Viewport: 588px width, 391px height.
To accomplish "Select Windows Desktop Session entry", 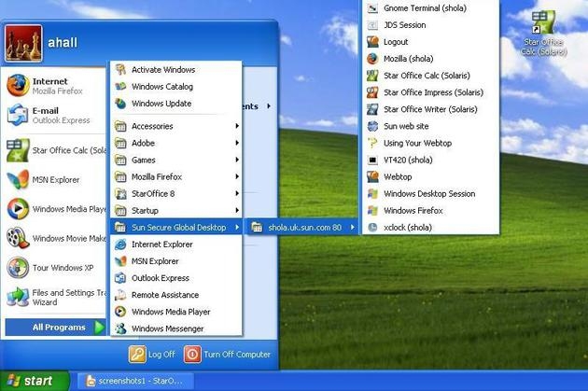I will click(x=430, y=194).
